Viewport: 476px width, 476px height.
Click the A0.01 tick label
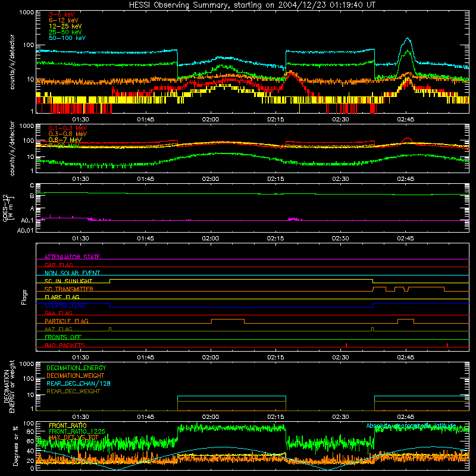26,230
